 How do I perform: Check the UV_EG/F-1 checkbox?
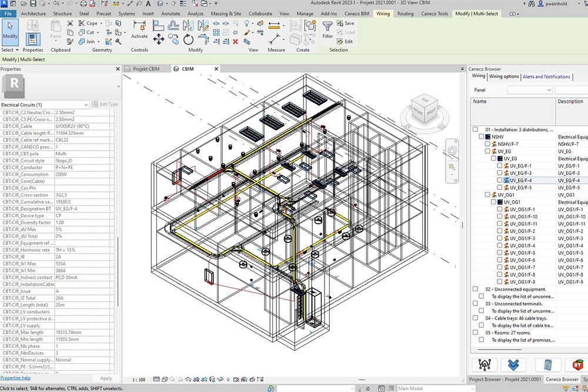(x=499, y=165)
